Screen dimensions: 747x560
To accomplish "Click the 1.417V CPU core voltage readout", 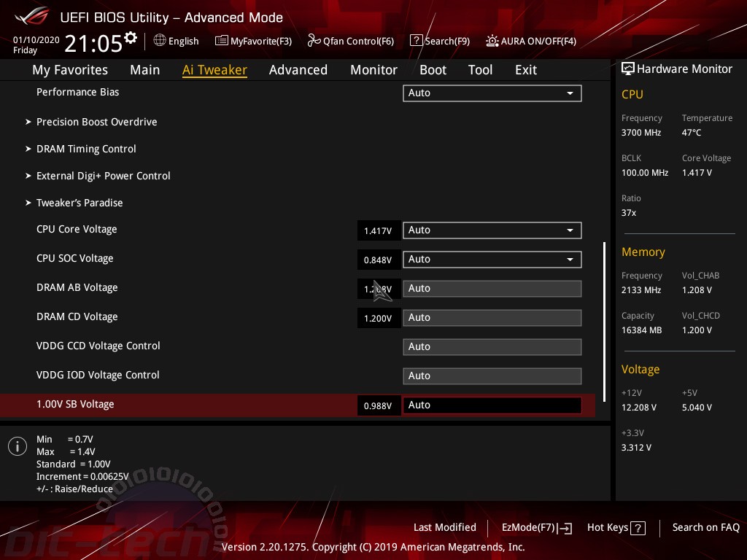I will tap(378, 231).
